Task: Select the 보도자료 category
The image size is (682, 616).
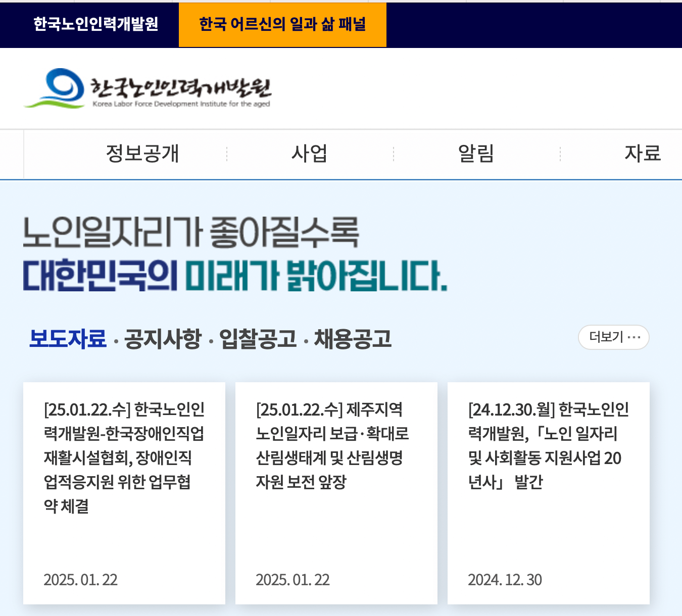Action: click(x=69, y=339)
